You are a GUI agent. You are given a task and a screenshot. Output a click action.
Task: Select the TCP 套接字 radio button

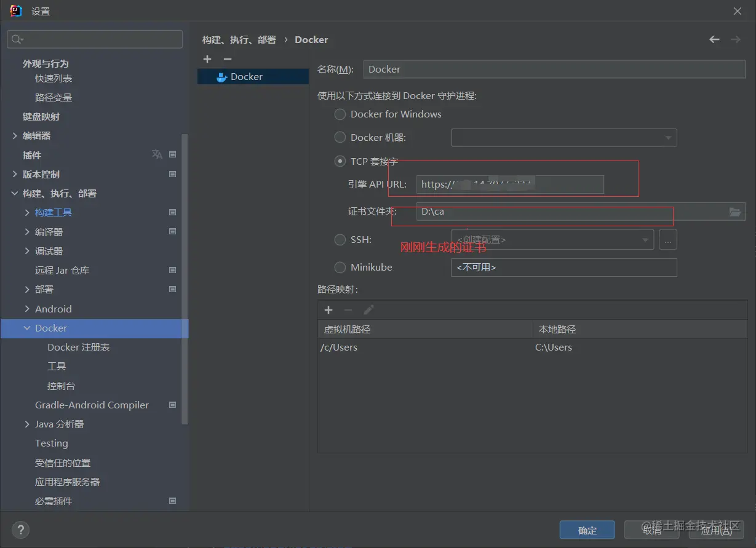coord(340,161)
